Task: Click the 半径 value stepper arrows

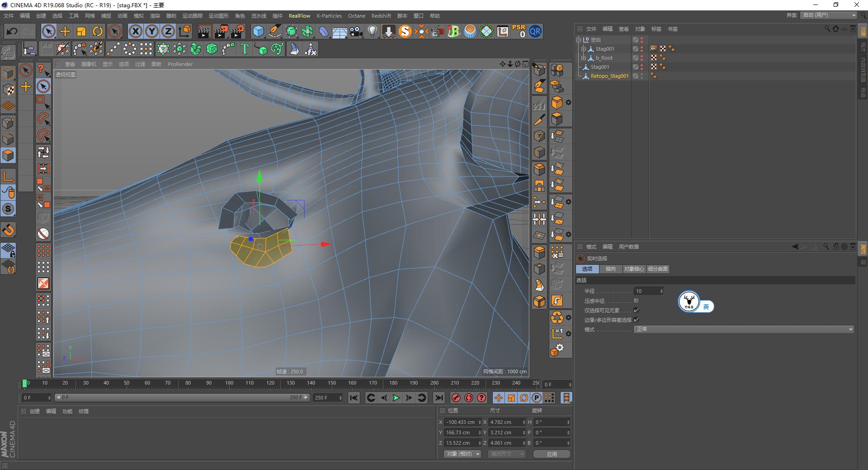Action: (x=661, y=291)
